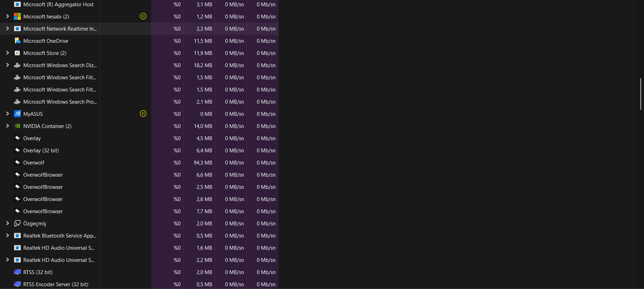644x289 pixels.
Task: Click the RTSS (32 bit) monitor icon
Action: click(17, 272)
